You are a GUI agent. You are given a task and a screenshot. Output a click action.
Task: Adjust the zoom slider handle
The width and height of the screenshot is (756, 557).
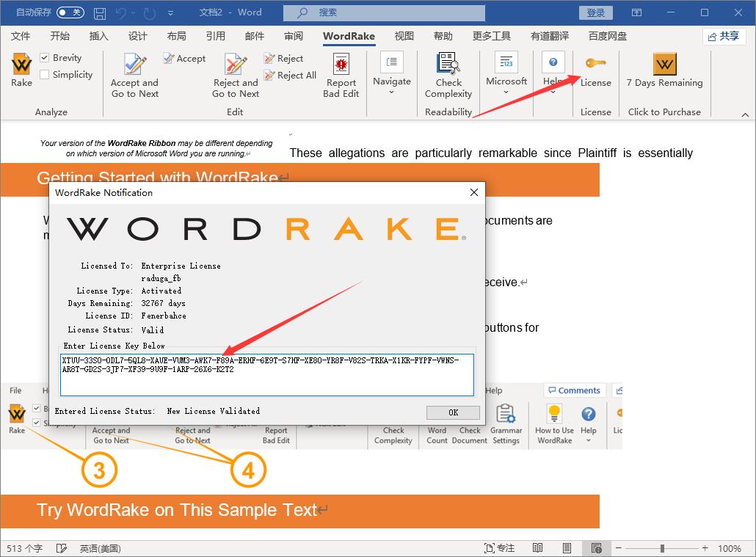click(x=663, y=548)
